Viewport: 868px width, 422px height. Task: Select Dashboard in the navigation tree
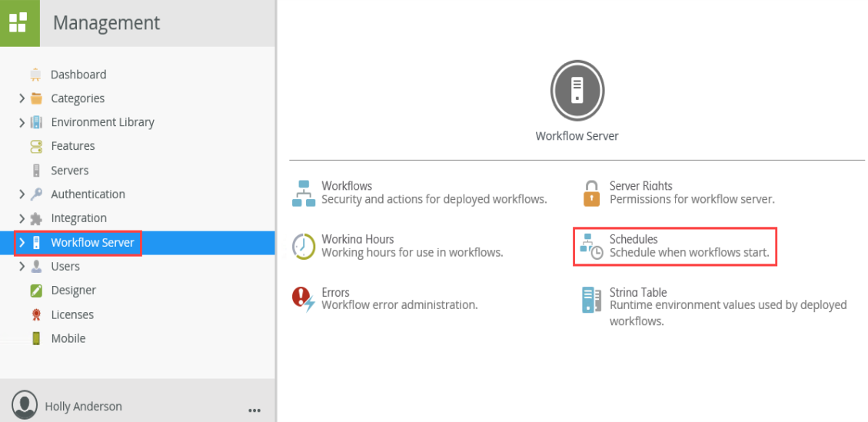coord(78,75)
